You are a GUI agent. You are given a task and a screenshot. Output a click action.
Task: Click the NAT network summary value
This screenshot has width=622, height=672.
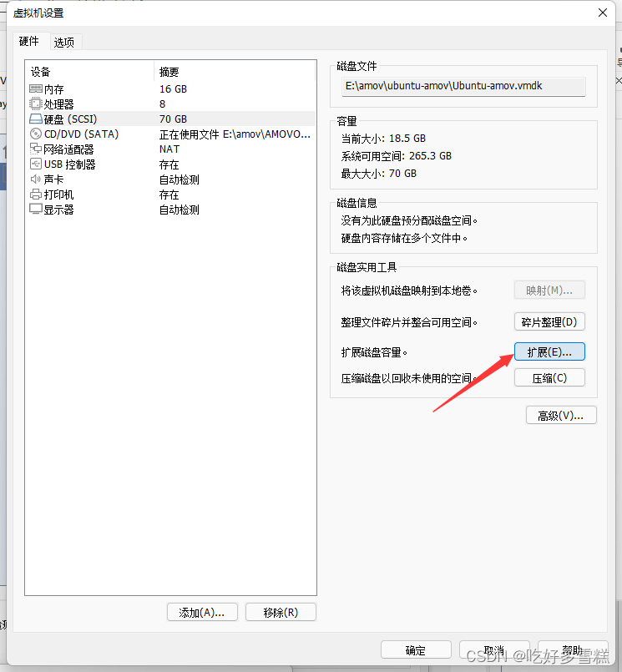(169, 149)
